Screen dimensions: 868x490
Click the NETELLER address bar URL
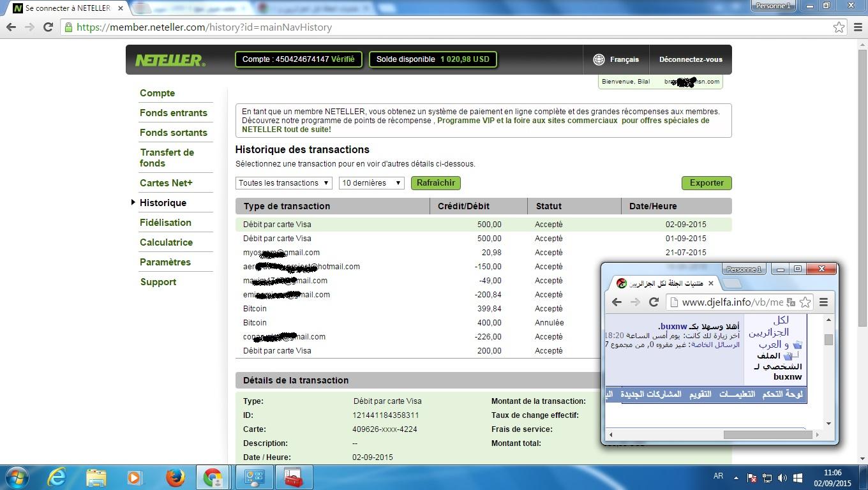[x=204, y=27]
